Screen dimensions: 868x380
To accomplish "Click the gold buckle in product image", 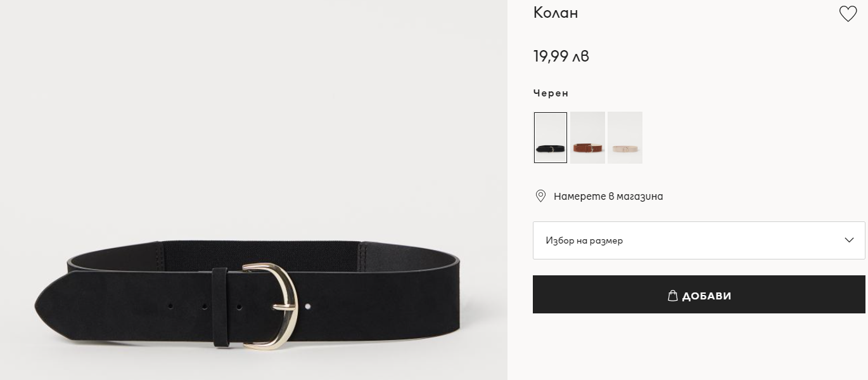I will (269, 306).
